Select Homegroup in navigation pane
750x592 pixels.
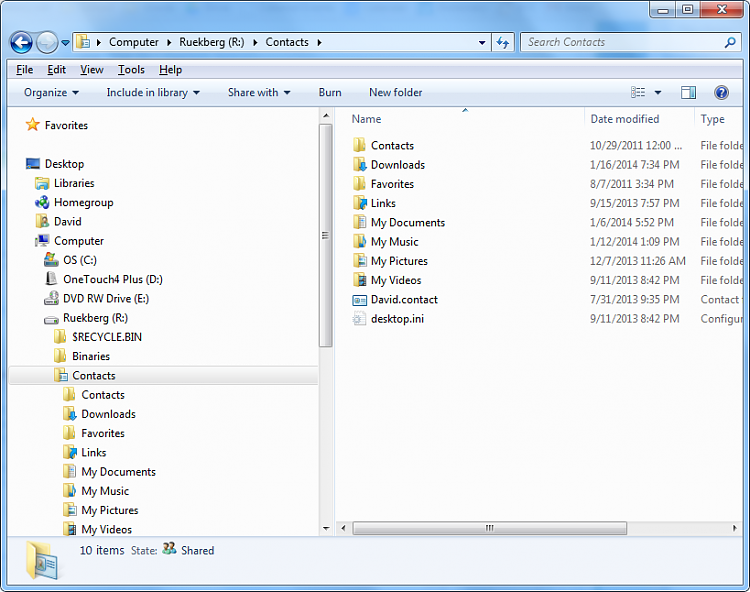point(74,202)
